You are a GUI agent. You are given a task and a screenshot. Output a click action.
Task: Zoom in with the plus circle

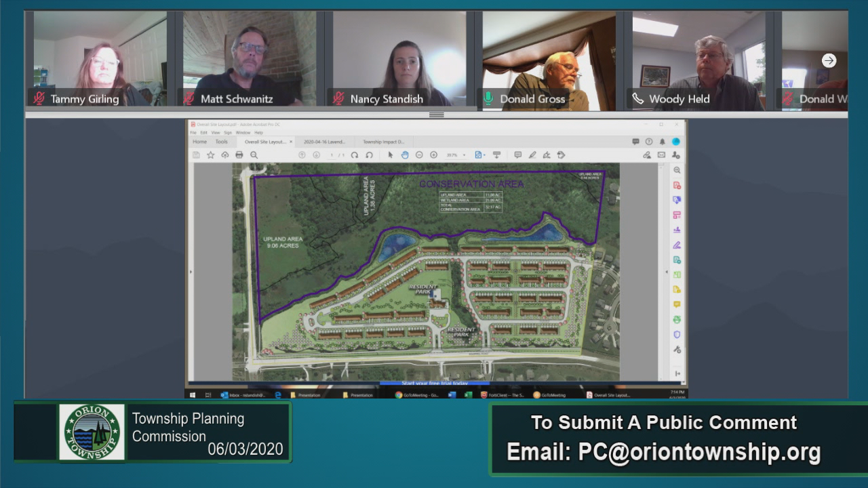433,155
